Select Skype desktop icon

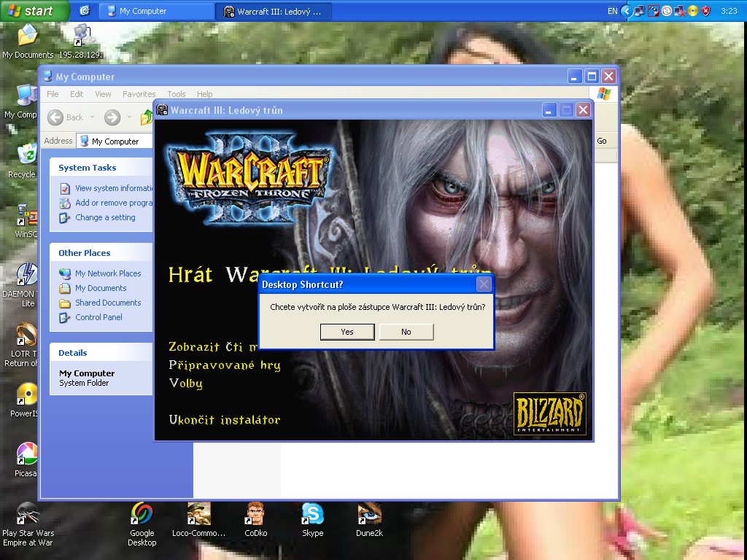point(312,519)
